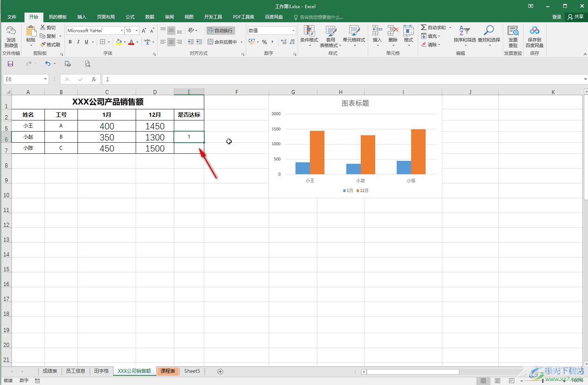This screenshot has height=385, width=588.
Task: Open the 文件 File menu
Action: (12, 17)
